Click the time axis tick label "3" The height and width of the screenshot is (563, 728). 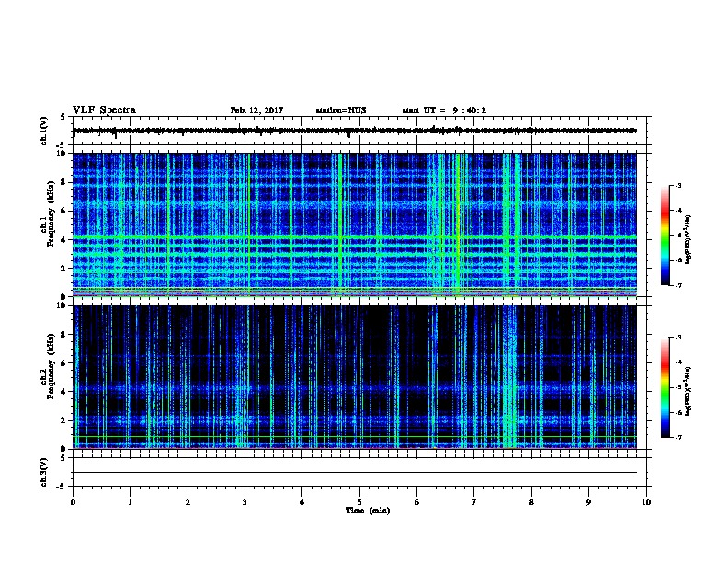pos(245,502)
